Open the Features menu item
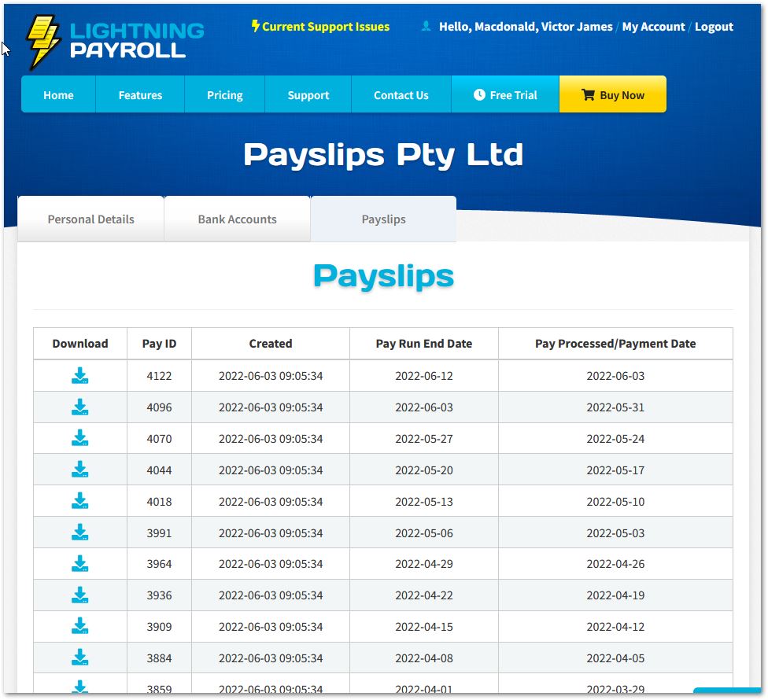The width and height of the screenshot is (768, 700). click(140, 94)
